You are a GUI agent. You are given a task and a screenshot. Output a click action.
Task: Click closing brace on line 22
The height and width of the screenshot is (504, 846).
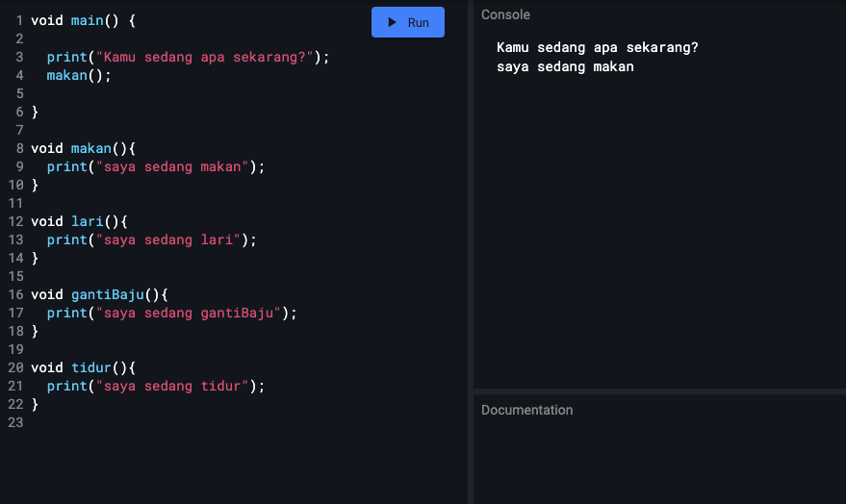pyautogui.click(x=35, y=404)
